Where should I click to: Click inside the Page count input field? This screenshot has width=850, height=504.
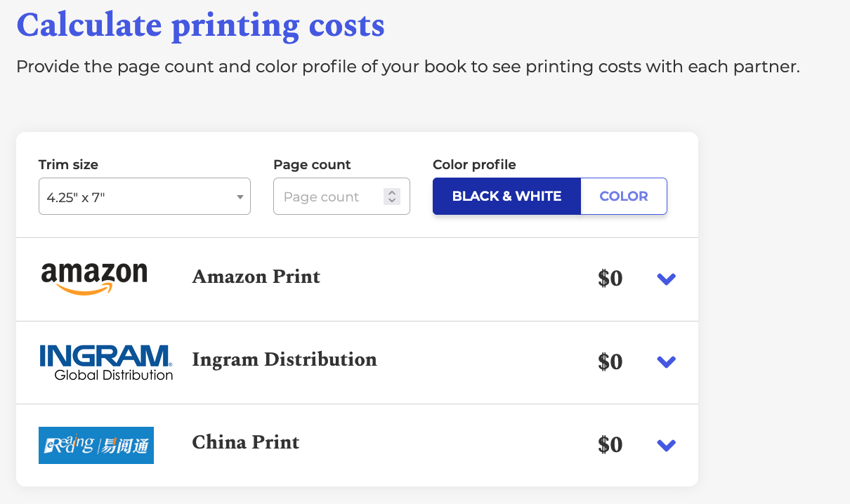(330, 196)
